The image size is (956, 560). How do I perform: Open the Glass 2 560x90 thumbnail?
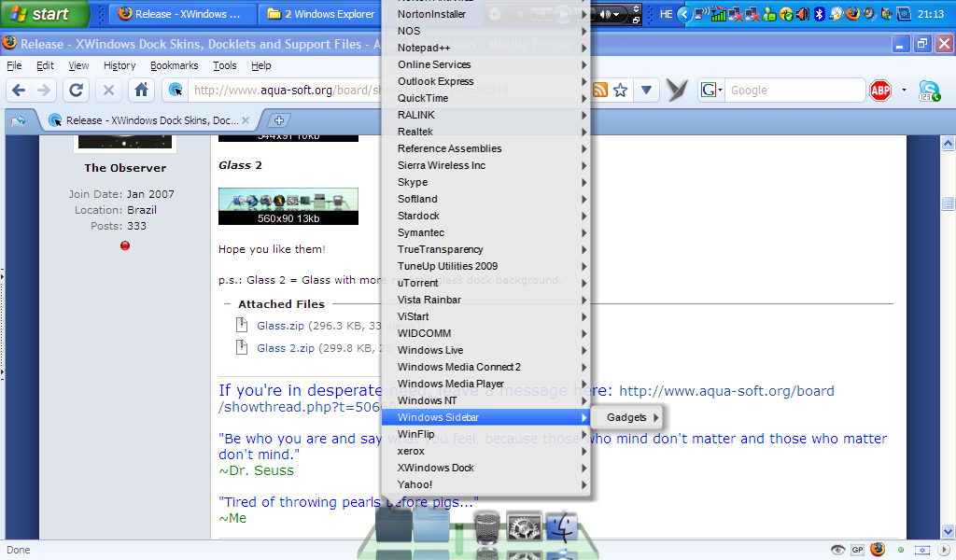288,206
